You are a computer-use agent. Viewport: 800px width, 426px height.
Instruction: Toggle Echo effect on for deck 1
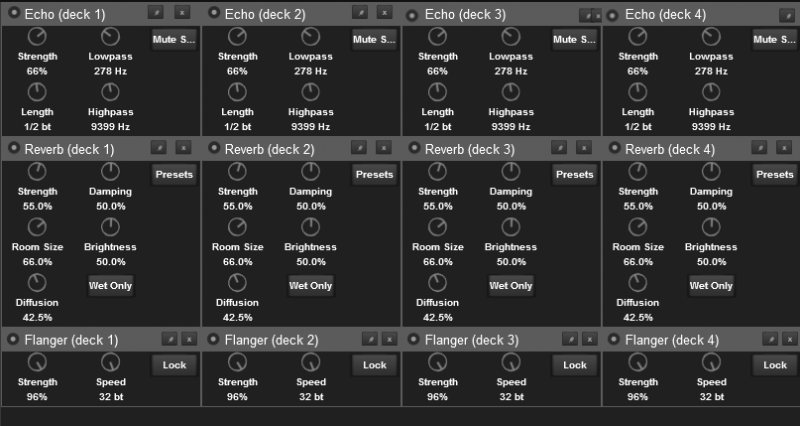[x=14, y=12]
